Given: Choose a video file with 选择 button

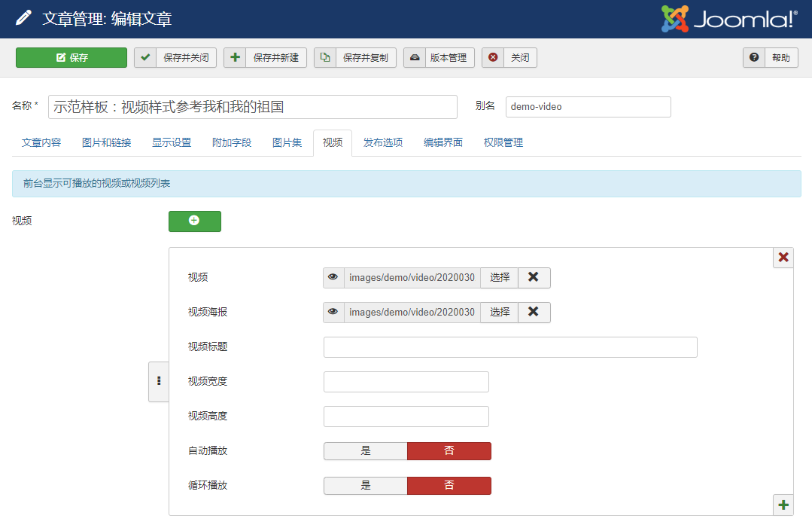Looking at the screenshot, I should 500,277.
